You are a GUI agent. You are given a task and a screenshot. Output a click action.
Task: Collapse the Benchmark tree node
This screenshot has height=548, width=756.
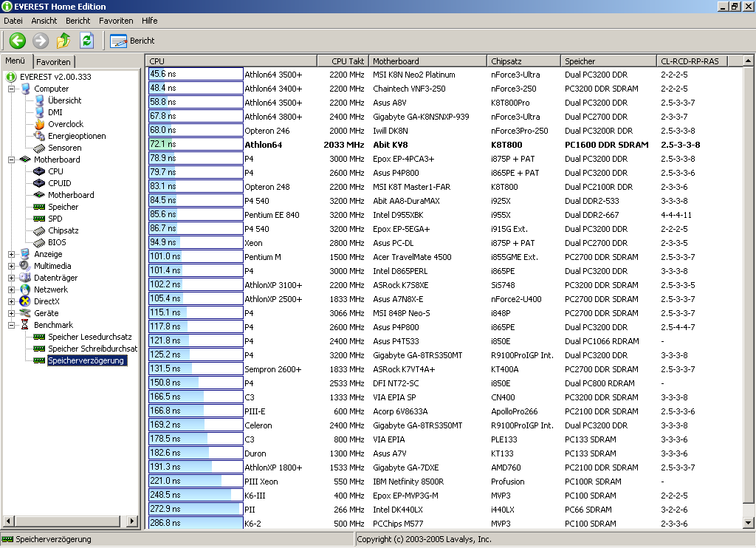pyautogui.click(x=12, y=325)
